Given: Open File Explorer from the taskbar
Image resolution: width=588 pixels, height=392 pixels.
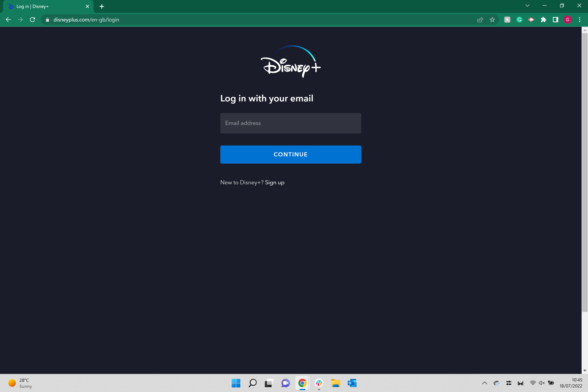Looking at the screenshot, I should point(335,383).
